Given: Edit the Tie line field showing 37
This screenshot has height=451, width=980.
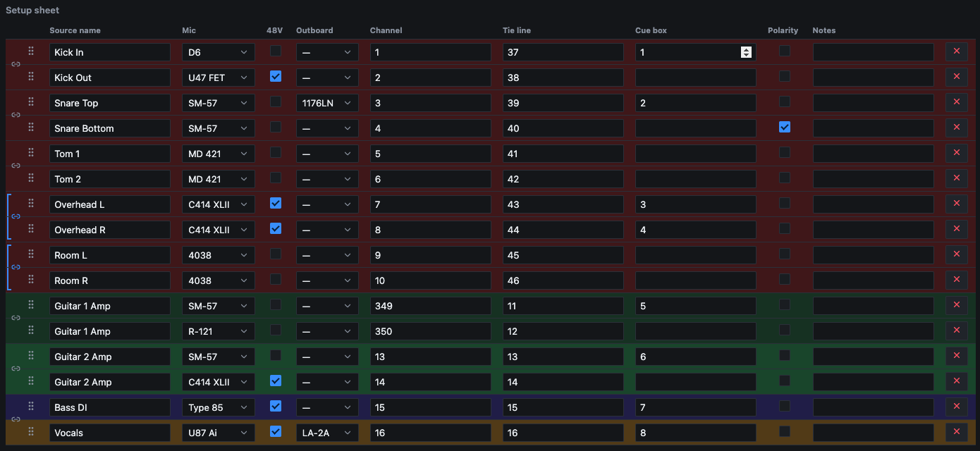Looking at the screenshot, I should pos(563,52).
